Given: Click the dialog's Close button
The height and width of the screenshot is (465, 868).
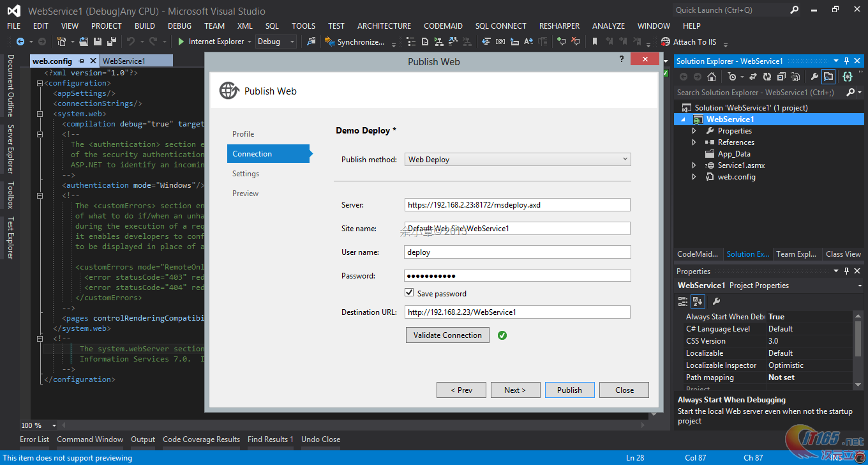Looking at the screenshot, I should click(x=624, y=390).
